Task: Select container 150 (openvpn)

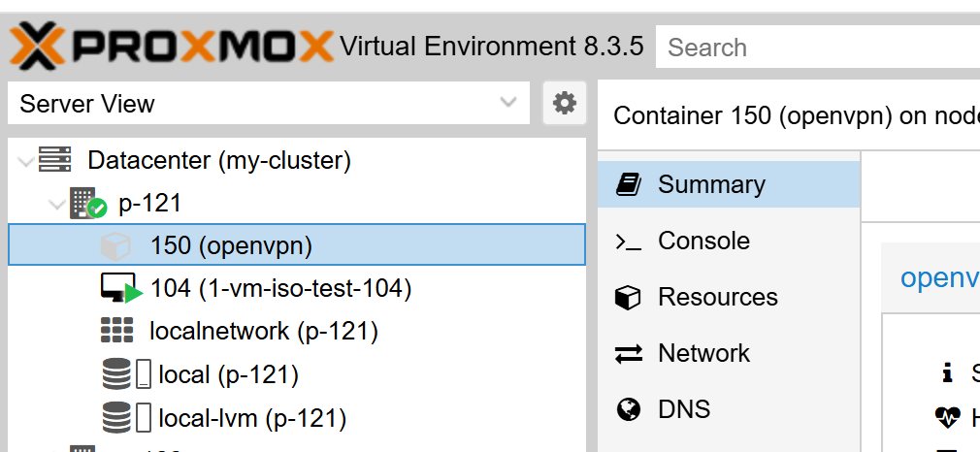Action: click(x=297, y=245)
